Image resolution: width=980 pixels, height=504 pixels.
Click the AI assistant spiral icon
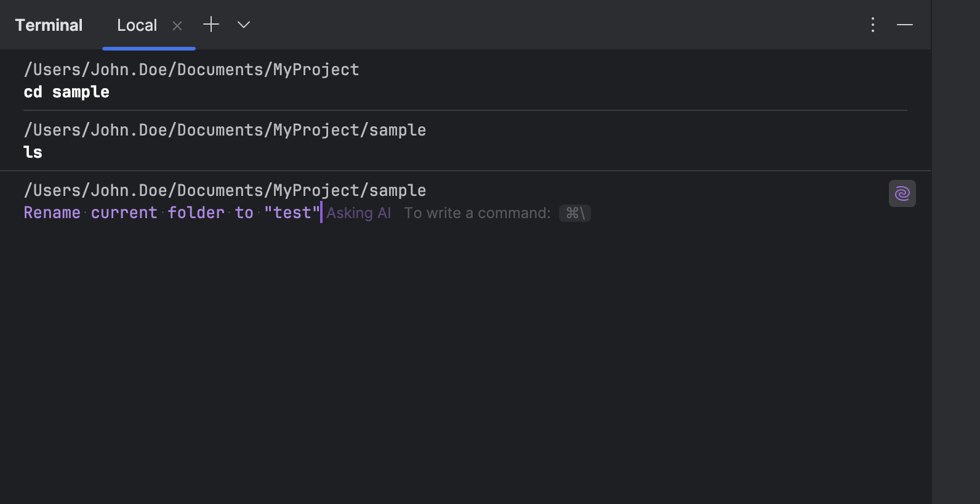click(x=902, y=193)
